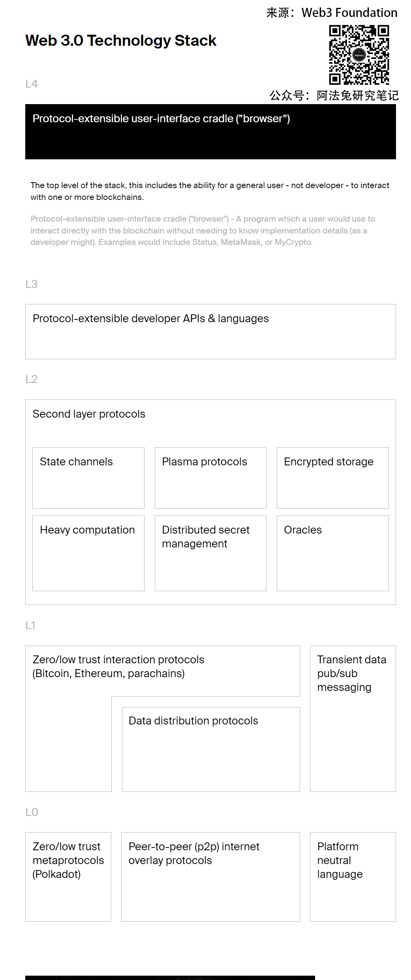Select Zero/low trust metaprotocols (Polkadot) box
411x980 pixels.
(x=68, y=876)
